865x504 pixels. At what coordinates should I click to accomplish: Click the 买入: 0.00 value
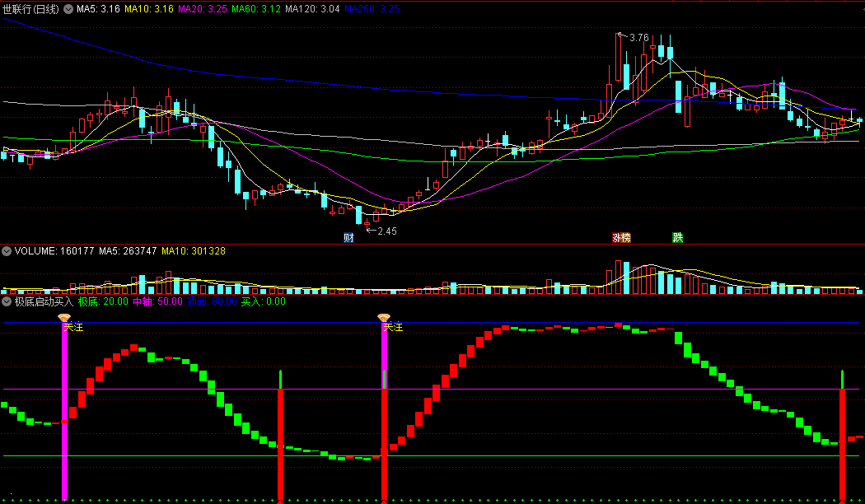264,301
